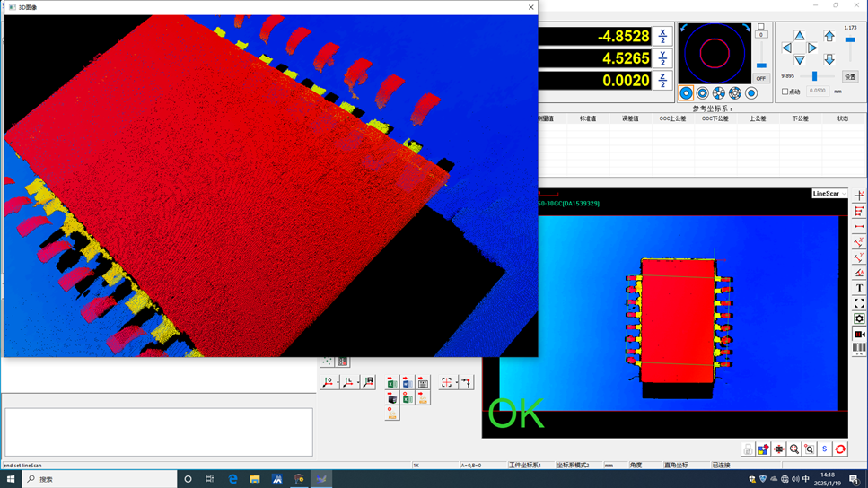
Task: Click the magnifier zoom icon below image
Action: [794, 449]
